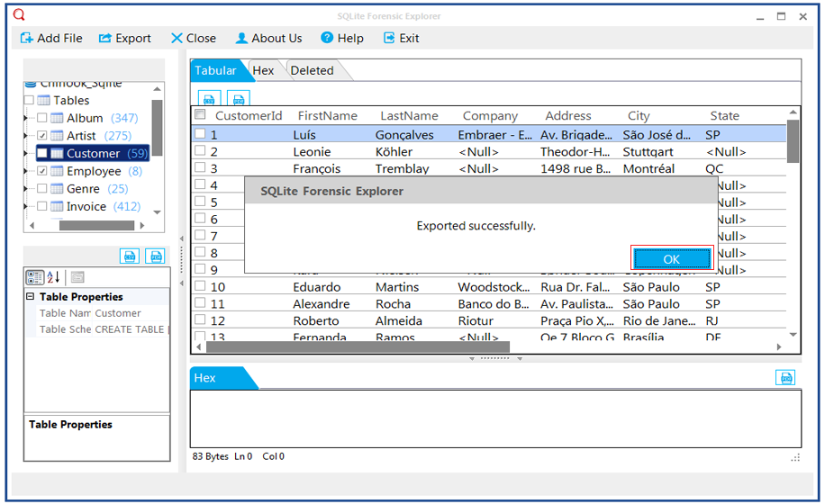This screenshot has height=504, width=825.
Task: Click the 'Stuttgart' city cell
Action: click(x=648, y=152)
